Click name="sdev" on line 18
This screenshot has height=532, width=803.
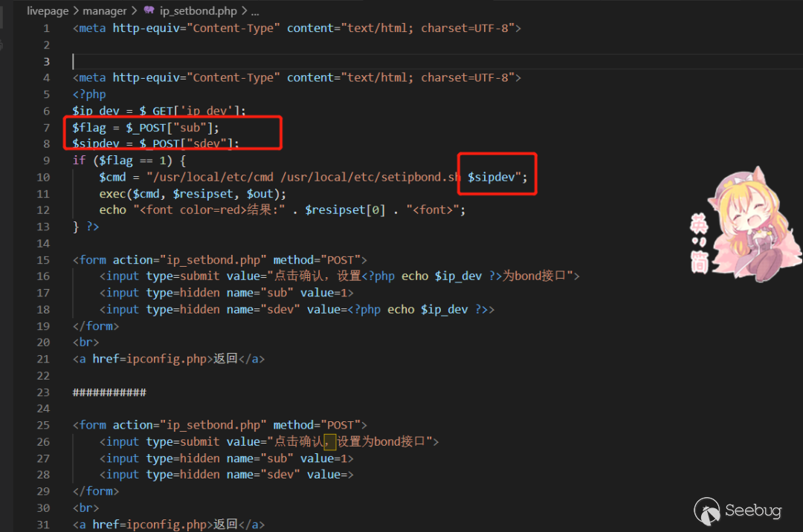[x=263, y=310]
